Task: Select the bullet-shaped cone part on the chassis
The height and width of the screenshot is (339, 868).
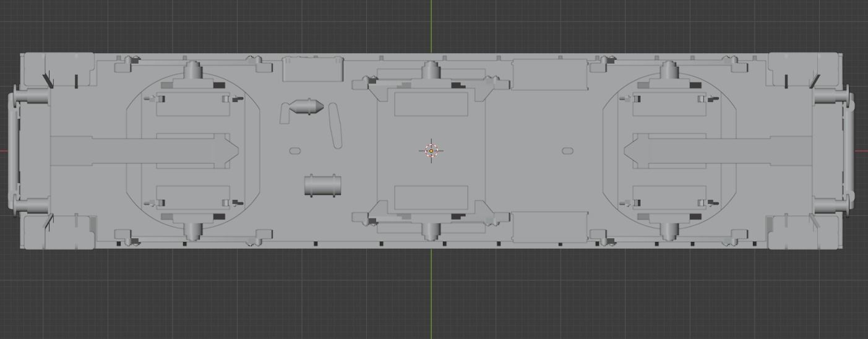Action: click(306, 107)
